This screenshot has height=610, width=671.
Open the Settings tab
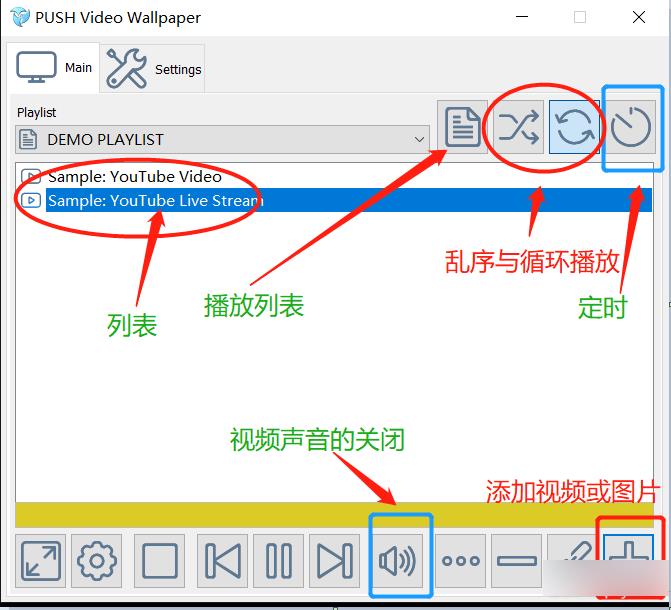click(x=152, y=68)
